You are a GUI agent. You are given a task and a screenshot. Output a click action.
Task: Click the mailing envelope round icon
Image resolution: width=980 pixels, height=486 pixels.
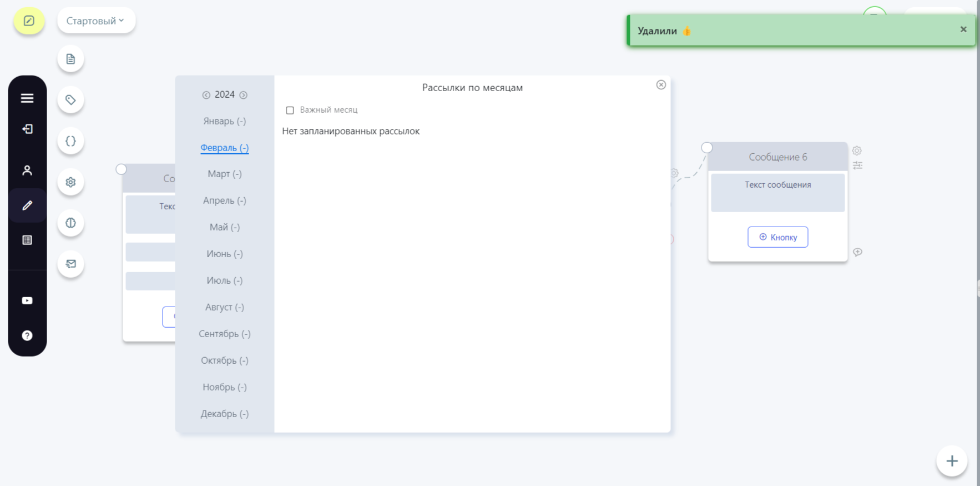[x=70, y=264]
